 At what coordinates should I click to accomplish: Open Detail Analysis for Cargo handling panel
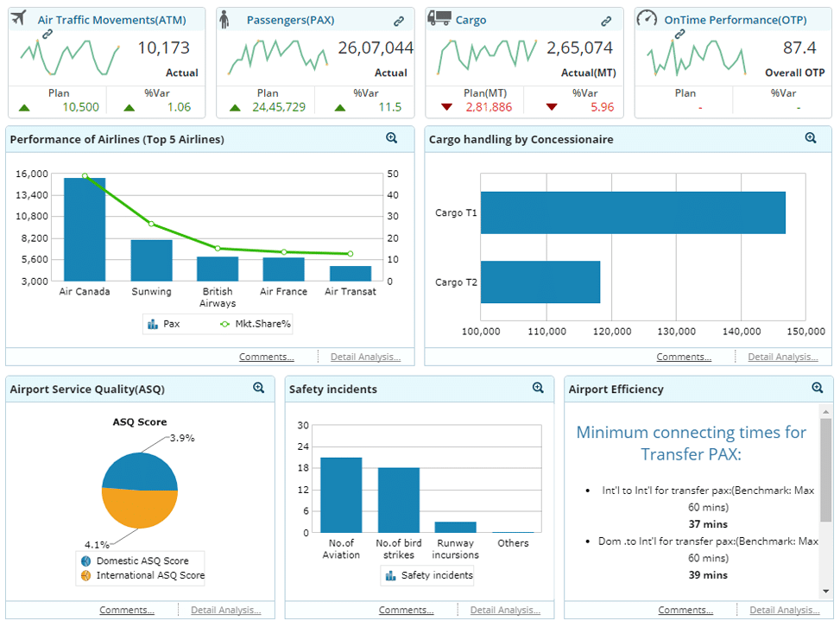point(782,357)
